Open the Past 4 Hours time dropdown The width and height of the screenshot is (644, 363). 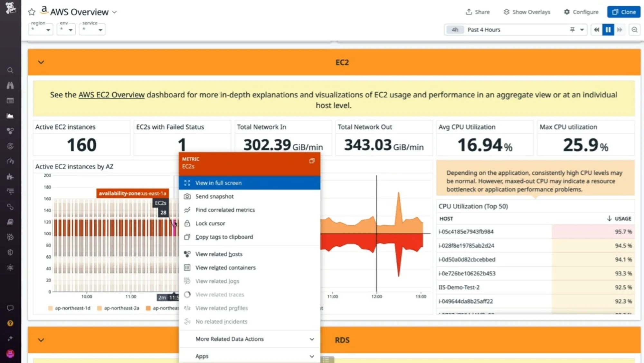click(x=582, y=30)
